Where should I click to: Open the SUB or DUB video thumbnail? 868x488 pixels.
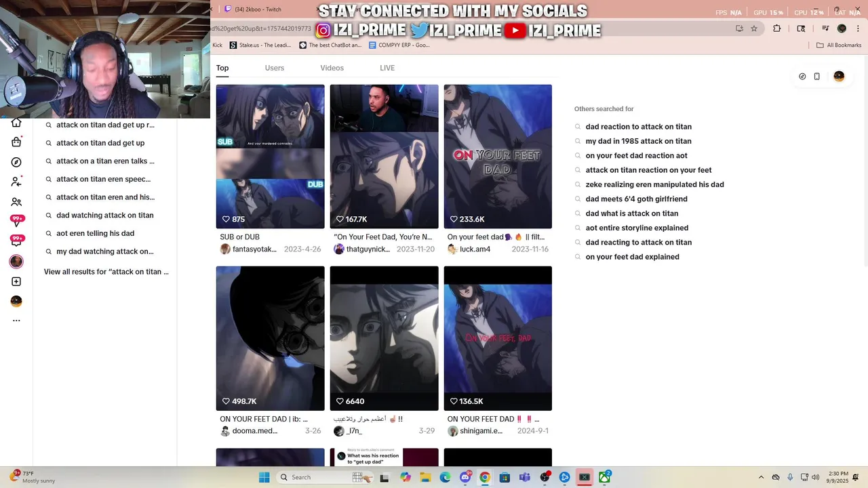[270, 157]
